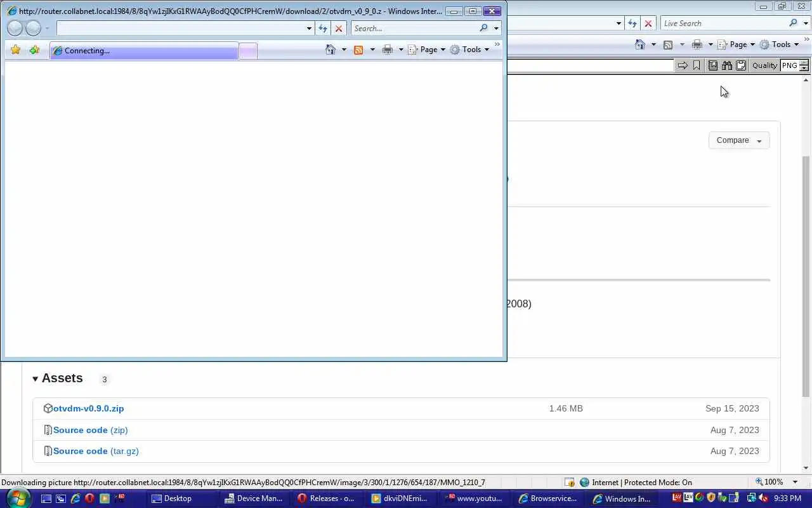Click the popup window's address bar
Image resolution: width=812 pixels, height=508 pixels.
[181, 28]
